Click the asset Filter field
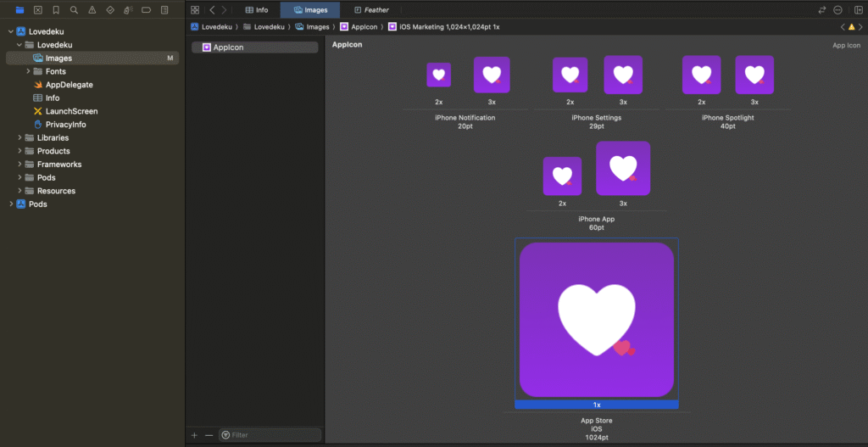This screenshot has width=868, height=447. point(271,435)
